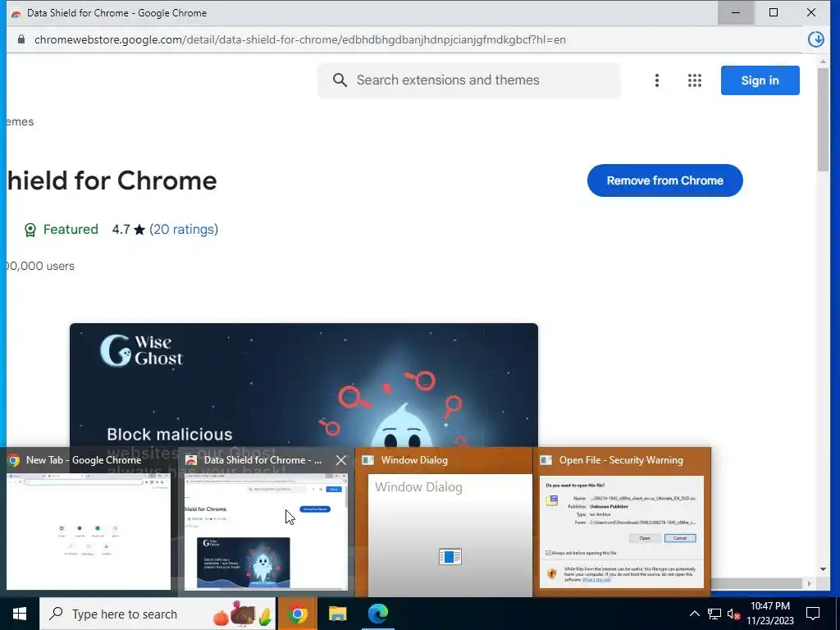Click the Featured badge icon

point(30,230)
